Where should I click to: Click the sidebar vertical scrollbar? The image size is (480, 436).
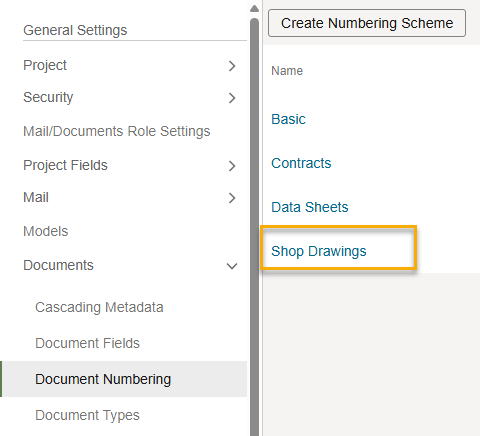(x=254, y=227)
